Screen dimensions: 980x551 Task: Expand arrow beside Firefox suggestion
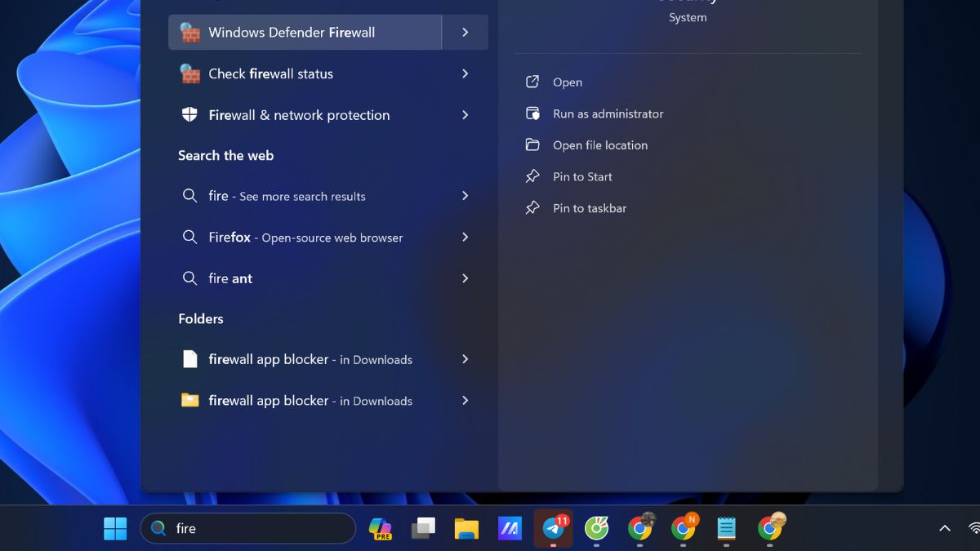coord(465,238)
